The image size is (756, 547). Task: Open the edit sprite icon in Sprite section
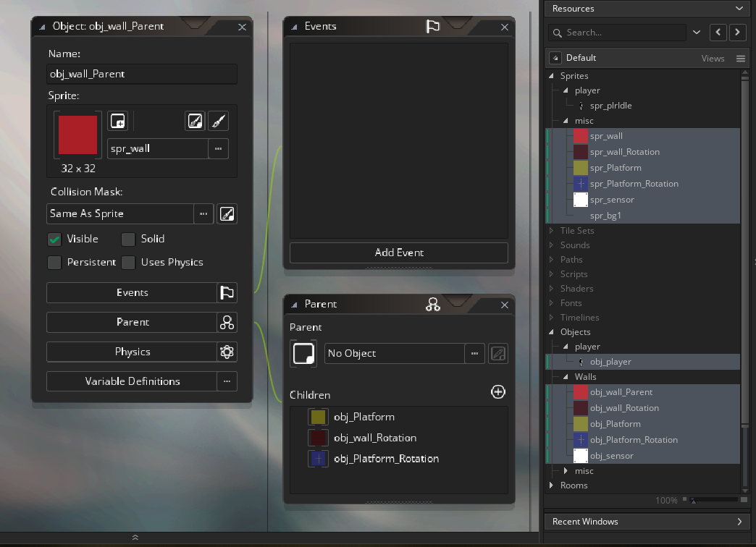coord(195,121)
